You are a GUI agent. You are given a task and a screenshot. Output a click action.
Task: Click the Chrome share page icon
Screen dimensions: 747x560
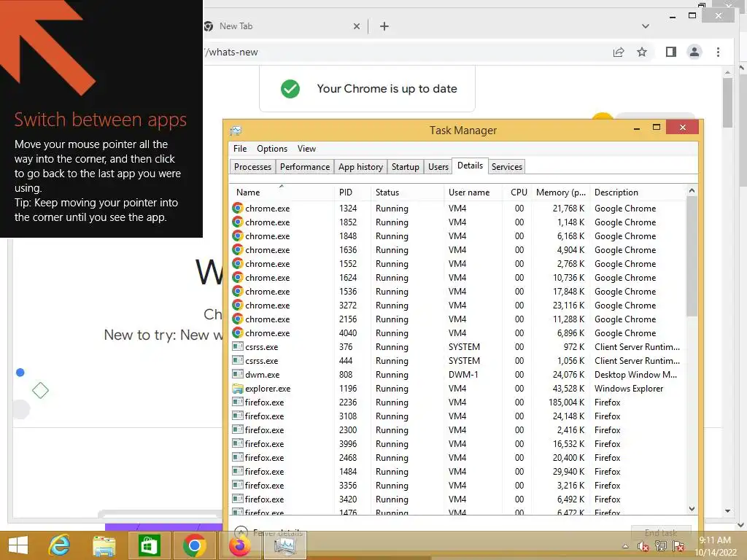(x=619, y=52)
